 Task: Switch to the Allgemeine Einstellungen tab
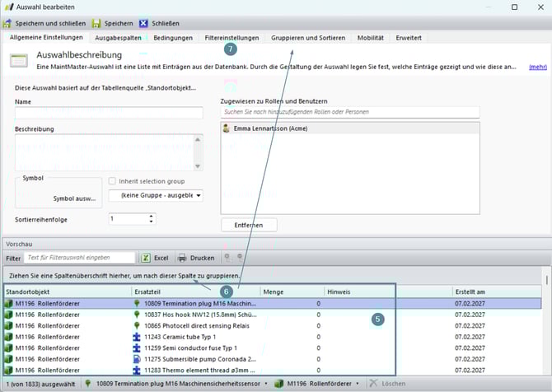click(46, 38)
